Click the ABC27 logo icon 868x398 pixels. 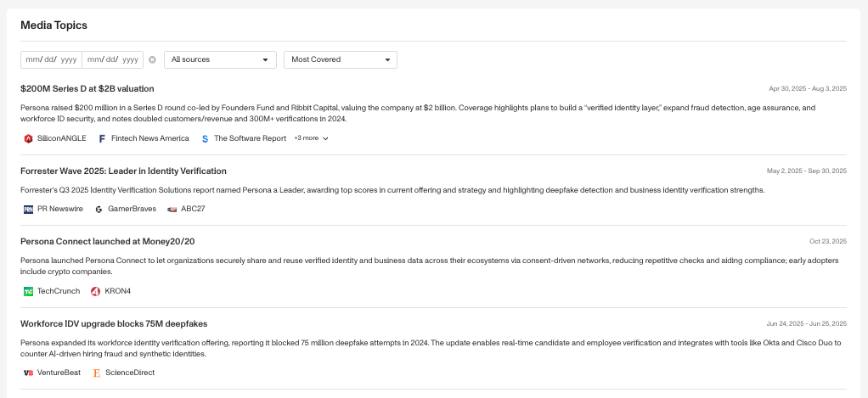coord(172,210)
